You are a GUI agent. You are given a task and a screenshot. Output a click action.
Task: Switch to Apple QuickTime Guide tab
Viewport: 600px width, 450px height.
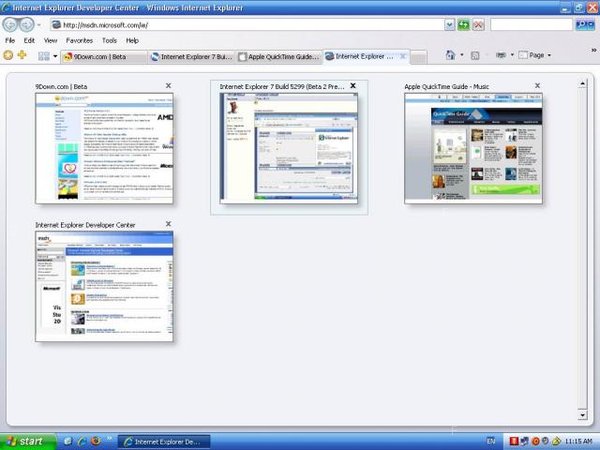click(279, 57)
